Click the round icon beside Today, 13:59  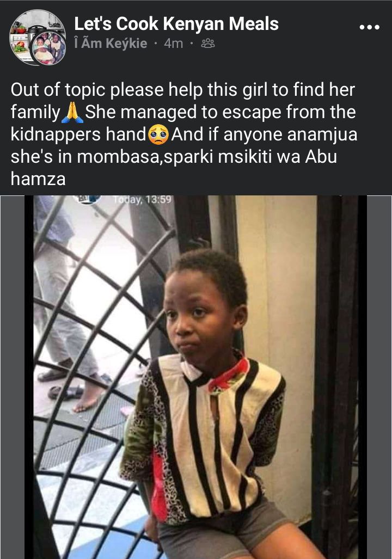tap(88, 200)
